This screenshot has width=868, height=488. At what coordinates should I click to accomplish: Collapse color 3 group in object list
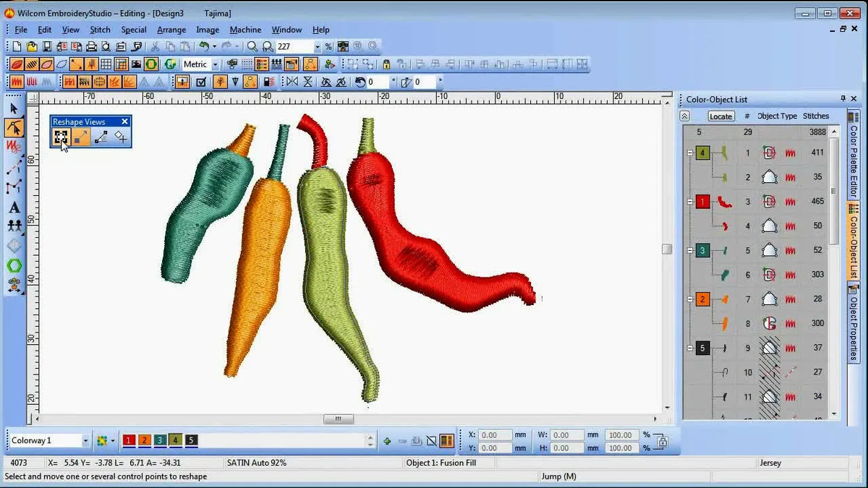click(690, 251)
